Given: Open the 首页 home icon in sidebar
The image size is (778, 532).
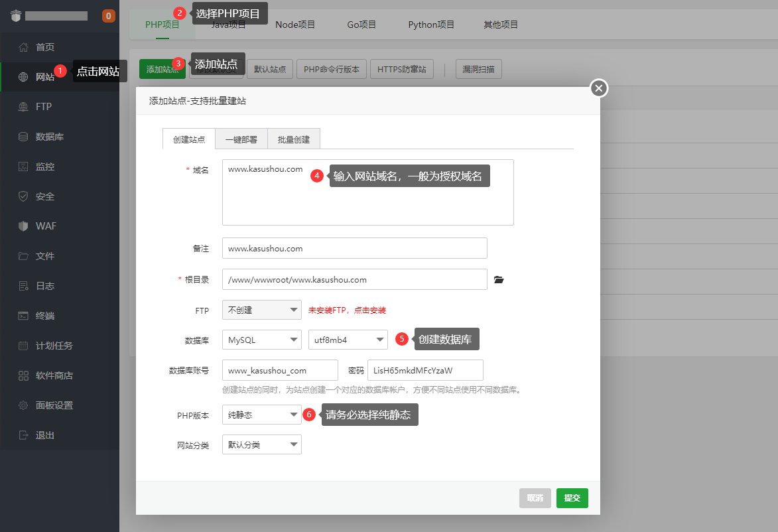Looking at the screenshot, I should point(24,47).
